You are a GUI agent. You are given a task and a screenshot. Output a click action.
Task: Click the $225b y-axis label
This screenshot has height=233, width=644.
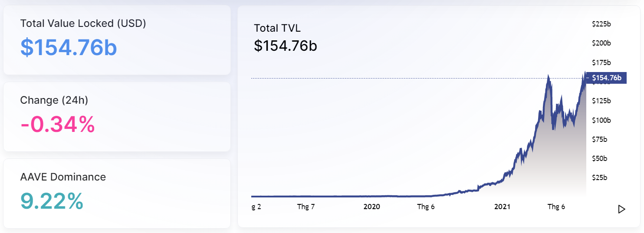point(601,24)
